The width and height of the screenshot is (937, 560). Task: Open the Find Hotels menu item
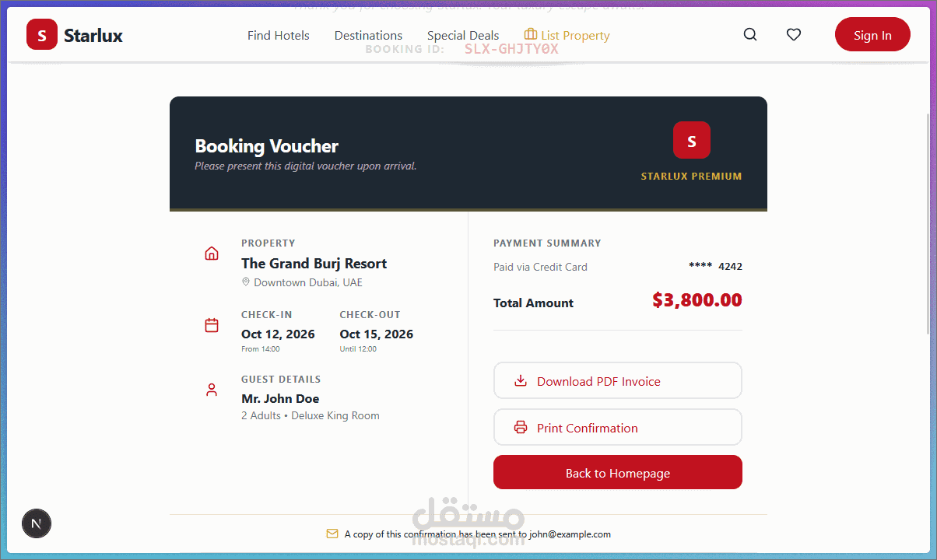coord(278,36)
